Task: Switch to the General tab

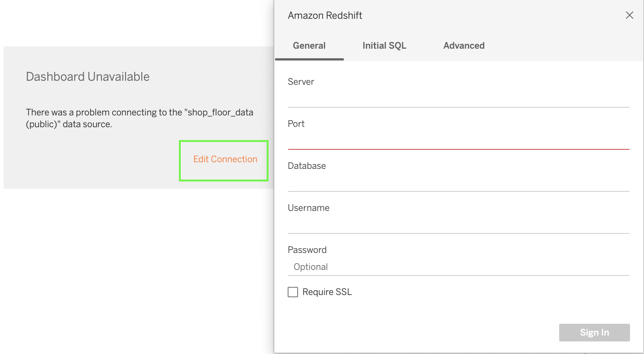Action: 309,46
